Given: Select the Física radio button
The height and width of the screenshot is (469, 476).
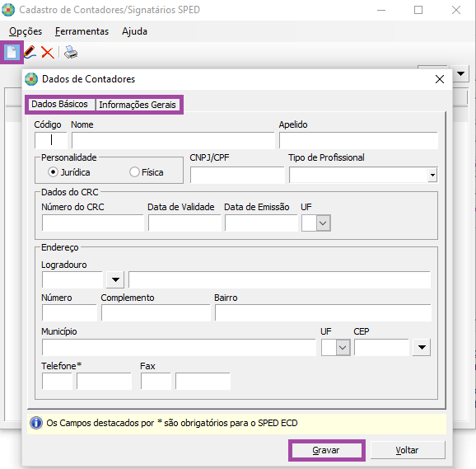Looking at the screenshot, I should [134, 172].
